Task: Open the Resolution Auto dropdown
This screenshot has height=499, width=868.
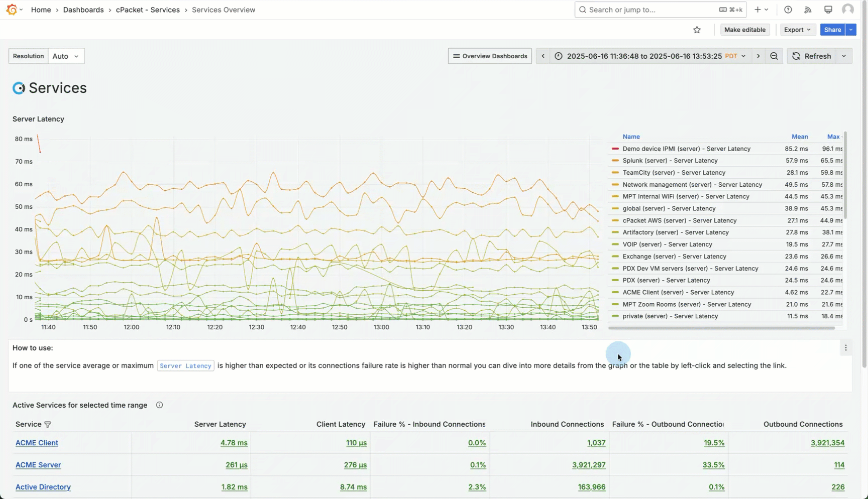Action: [x=66, y=56]
